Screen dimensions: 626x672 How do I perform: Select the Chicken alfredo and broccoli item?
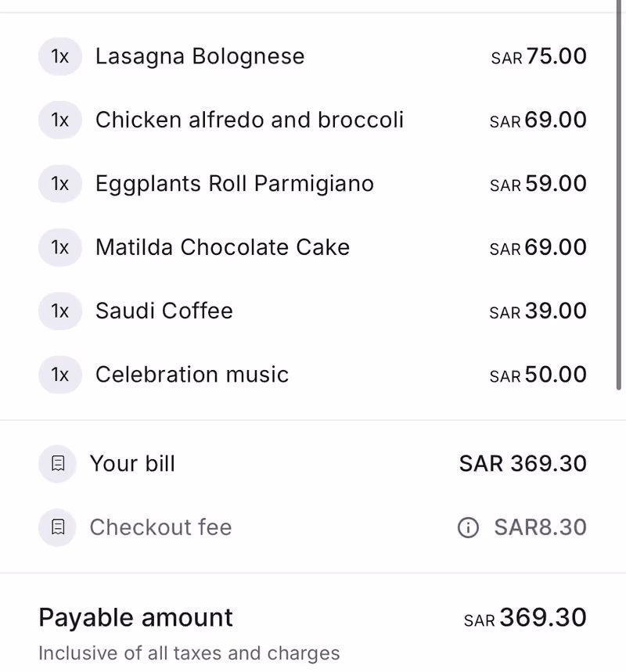[x=250, y=120]
